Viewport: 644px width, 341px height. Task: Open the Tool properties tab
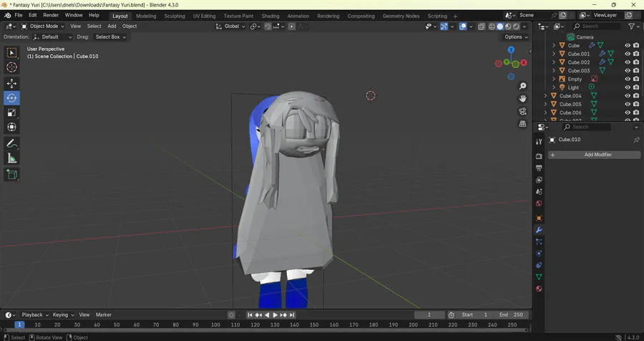click(539, 142)
